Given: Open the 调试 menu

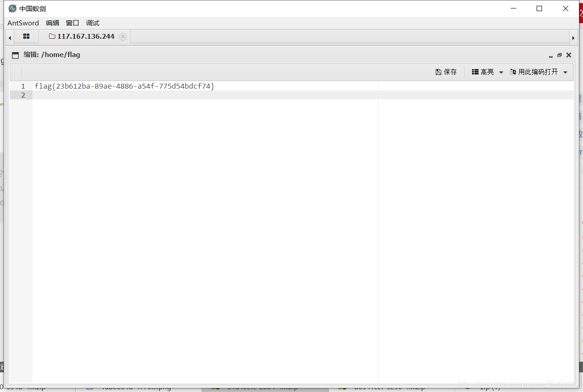Looking at the screenshot, I should pos(93,23).
